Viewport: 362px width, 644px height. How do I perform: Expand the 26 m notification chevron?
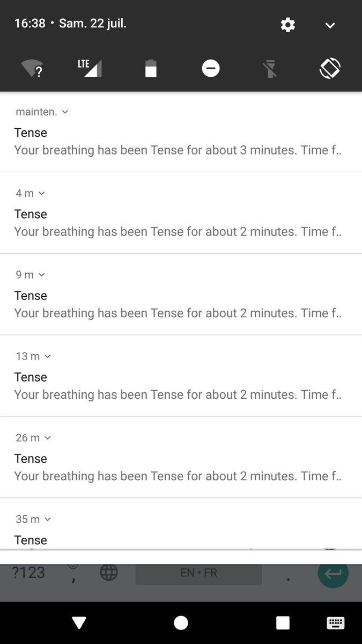click(x=48, y=438)
